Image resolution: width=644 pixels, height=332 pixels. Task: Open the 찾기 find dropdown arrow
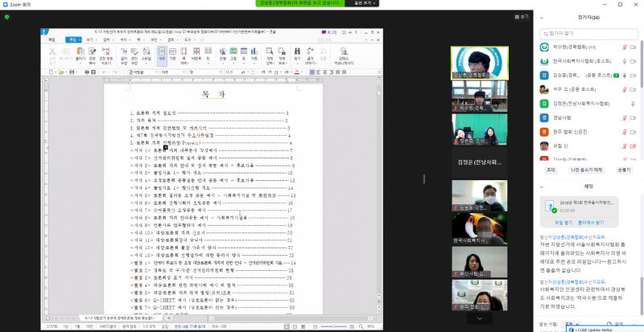pos(297,64)
